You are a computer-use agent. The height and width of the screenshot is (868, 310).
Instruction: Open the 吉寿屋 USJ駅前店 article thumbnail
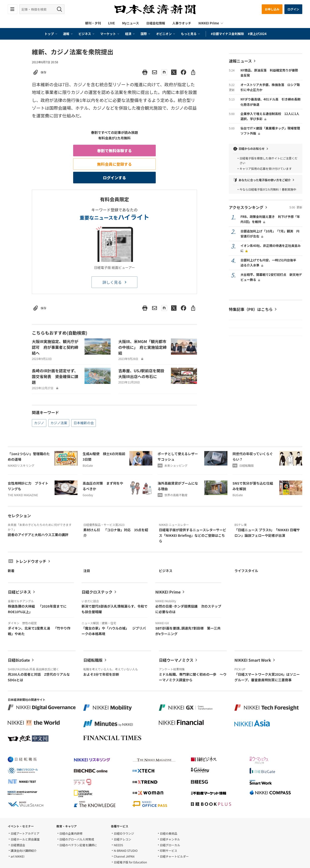click(184, 376)
